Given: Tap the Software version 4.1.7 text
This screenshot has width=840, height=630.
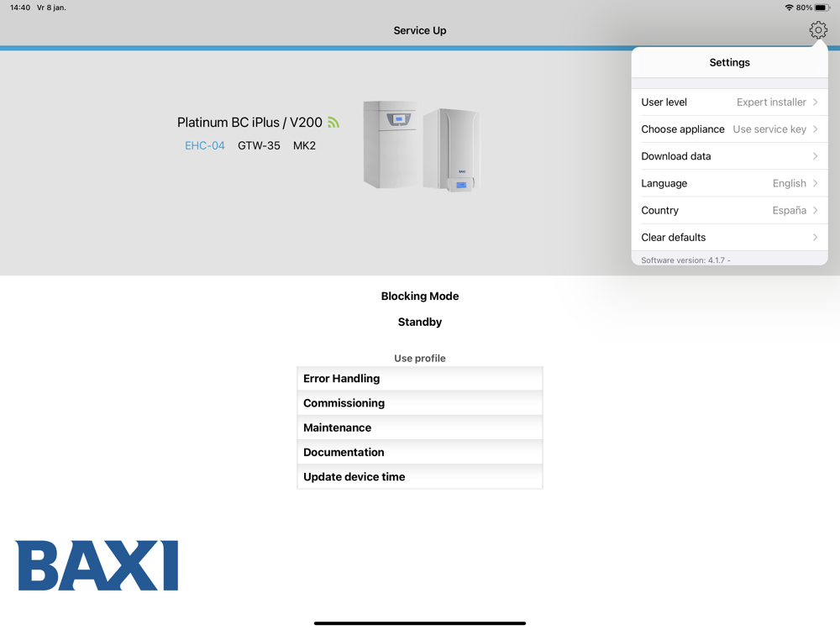Looking at the screenshot, I should coord(685,260).
